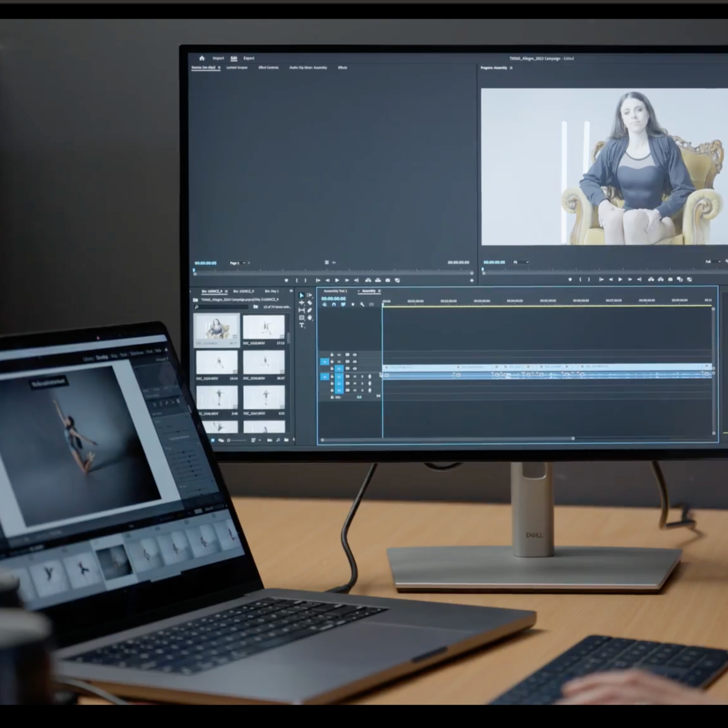Open Audio Clip Mixer: Assembly tab
Screen dimensions: 728x728
pos(308,67)
